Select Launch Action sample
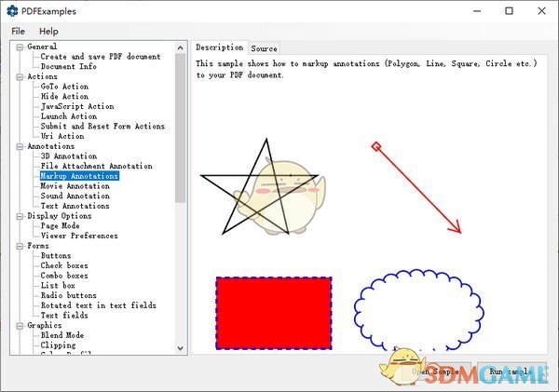 (69, 116)
